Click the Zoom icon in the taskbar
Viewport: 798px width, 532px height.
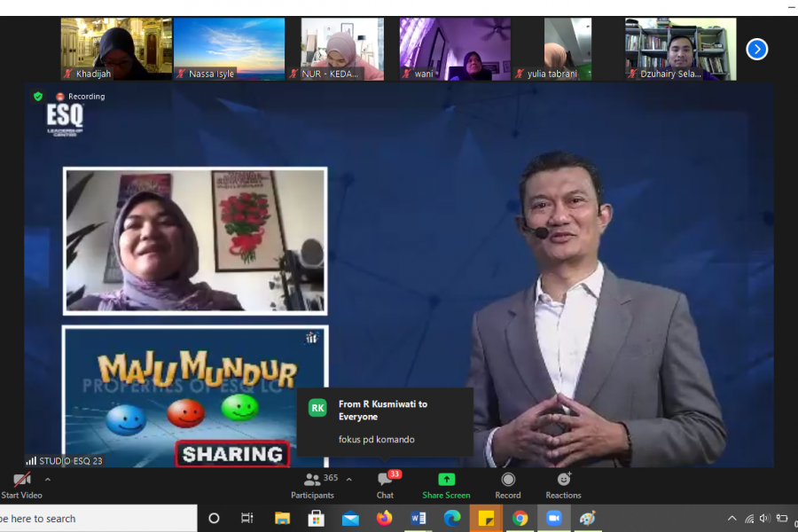pyautogui.click(x=554, y=519)
